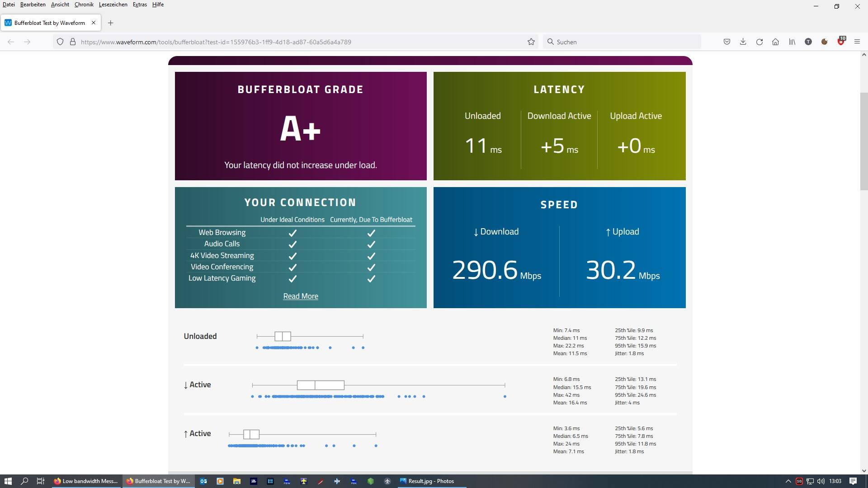
Task: Open the Firefox hamburger application menu
Action: [857, 42]
